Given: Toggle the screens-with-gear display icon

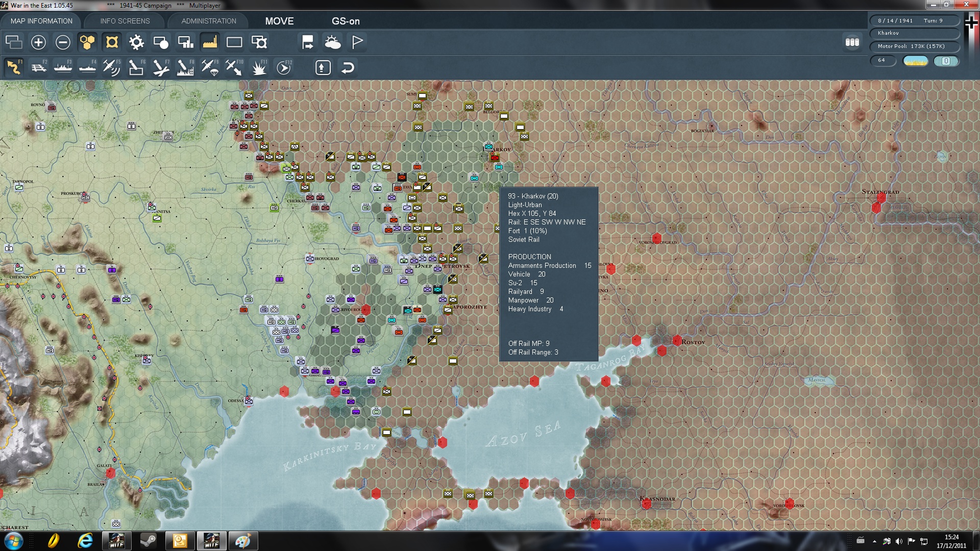Looking at the screenshot, I should coord(259,42).
